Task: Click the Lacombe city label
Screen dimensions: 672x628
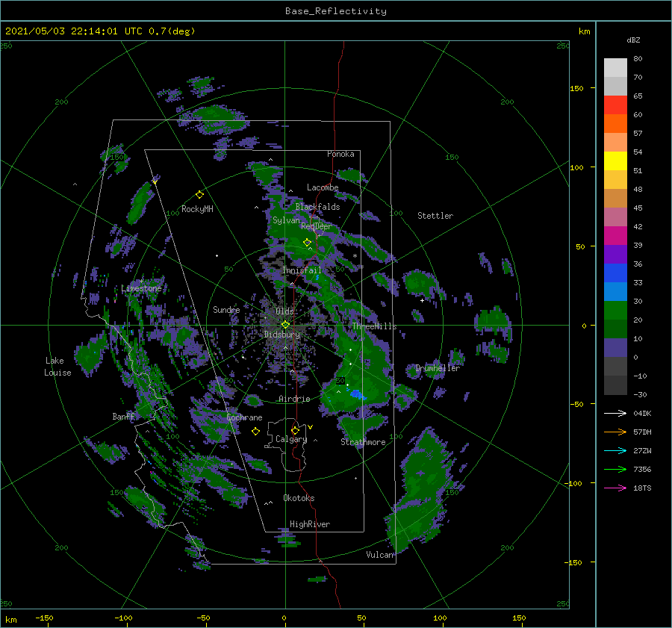Action: click(x=323, y=187)
